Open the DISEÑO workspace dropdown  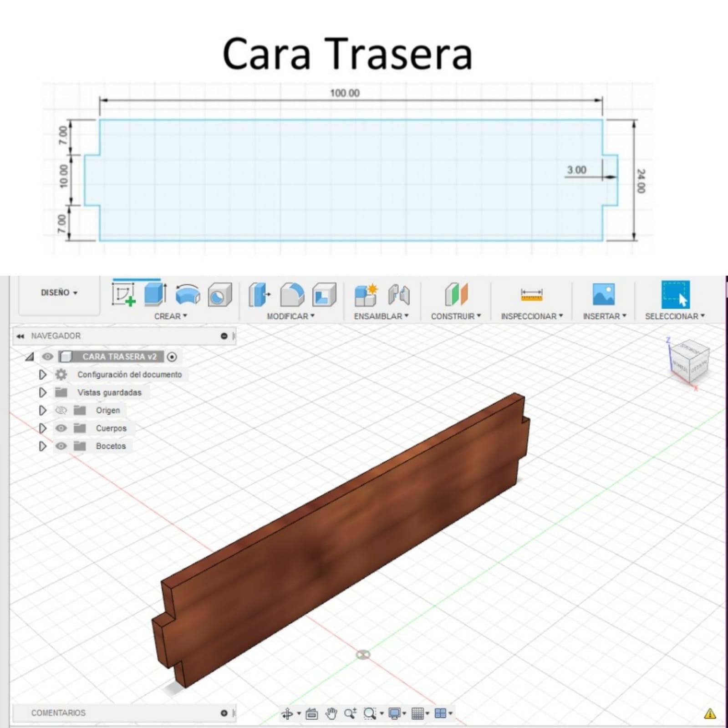pos(59,293)
